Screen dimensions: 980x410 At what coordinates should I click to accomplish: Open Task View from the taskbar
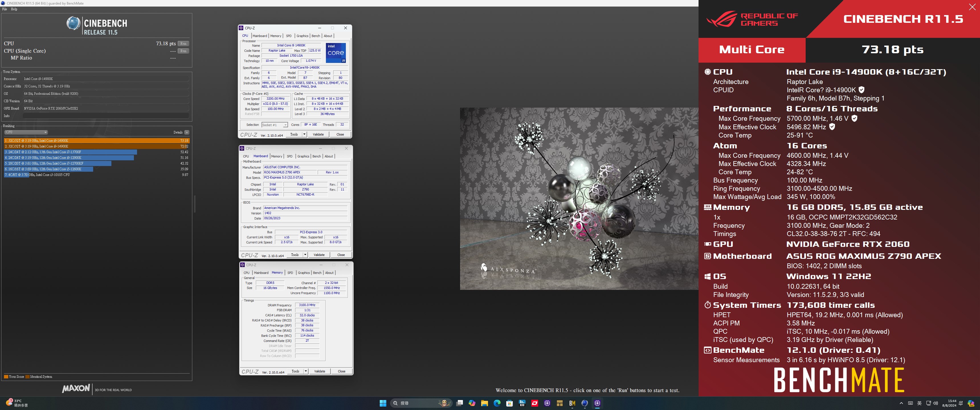(460, 403)
